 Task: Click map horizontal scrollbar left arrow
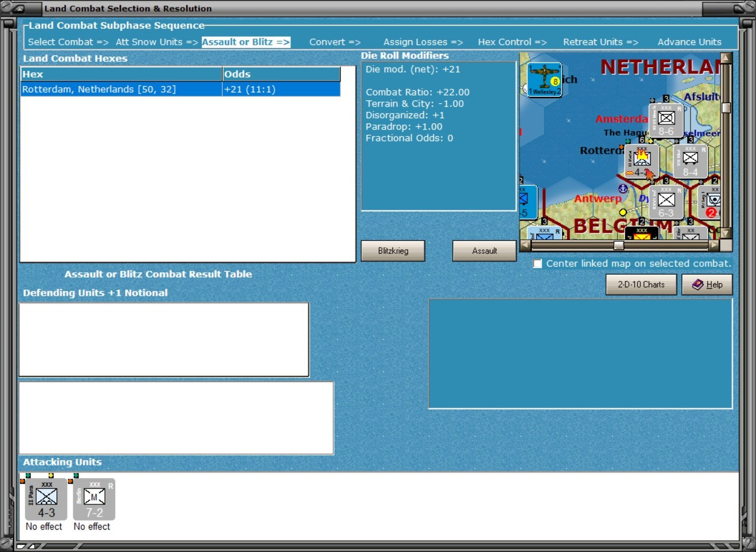pos(525,245)
